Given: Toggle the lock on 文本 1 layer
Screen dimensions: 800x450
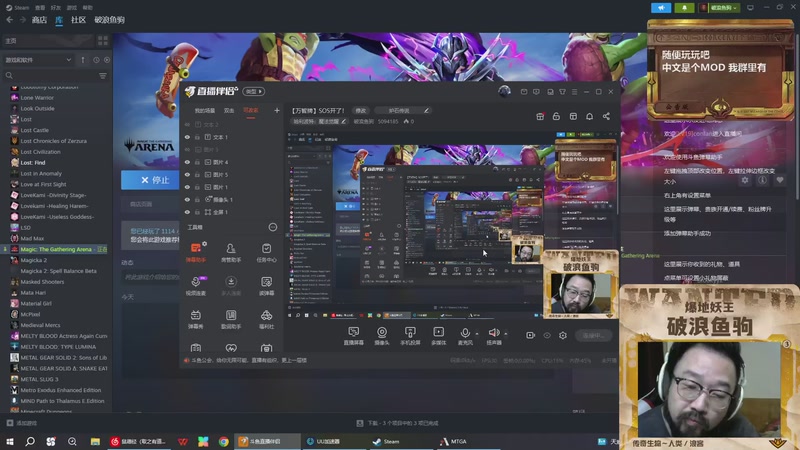Looking at the screenshot, I should click(197, 137).
